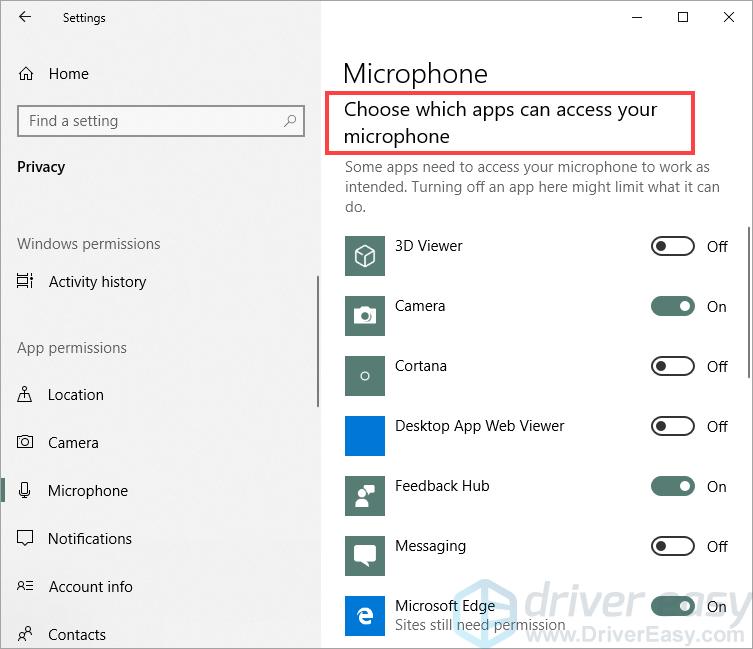Click the Camera sidebar icon
Screen dimensions: 753x649
click(25, 441)
